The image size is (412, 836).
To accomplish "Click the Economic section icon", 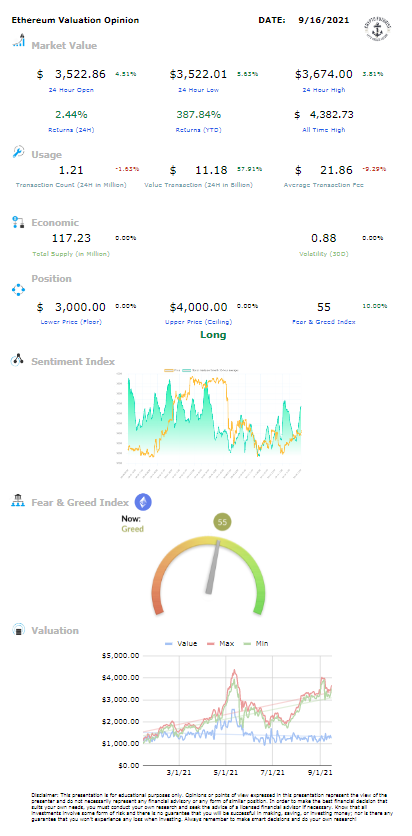I will [19, 222].
